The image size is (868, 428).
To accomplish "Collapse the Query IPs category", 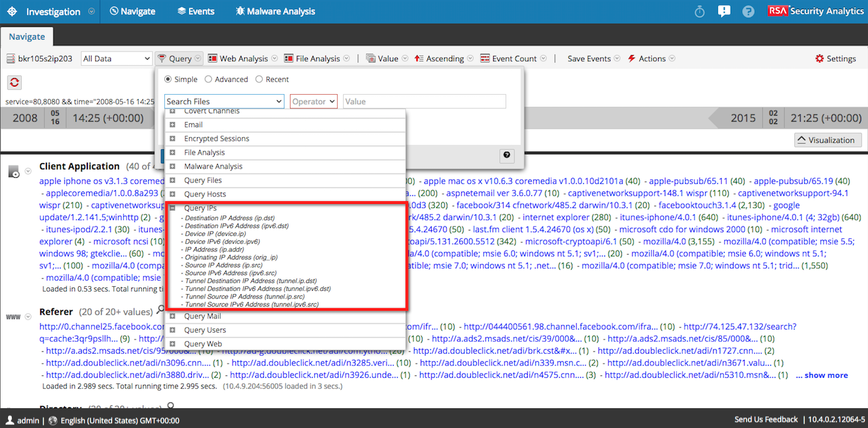I will (173, 208).
